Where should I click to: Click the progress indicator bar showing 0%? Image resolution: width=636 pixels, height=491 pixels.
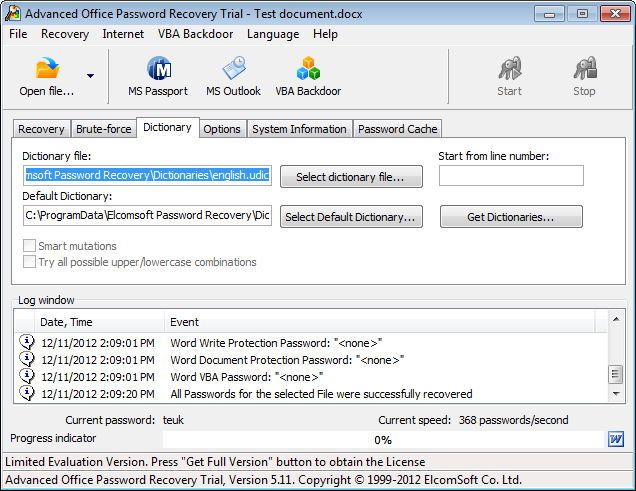point(383,440)
